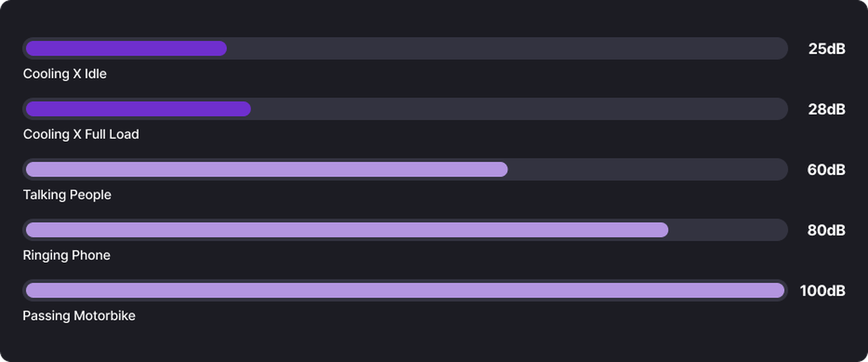Viewport: 868px width, 362px height.
Task: Click the Talking People lavender bar fill
Action: pyautogui.click(x=267, y=170)
